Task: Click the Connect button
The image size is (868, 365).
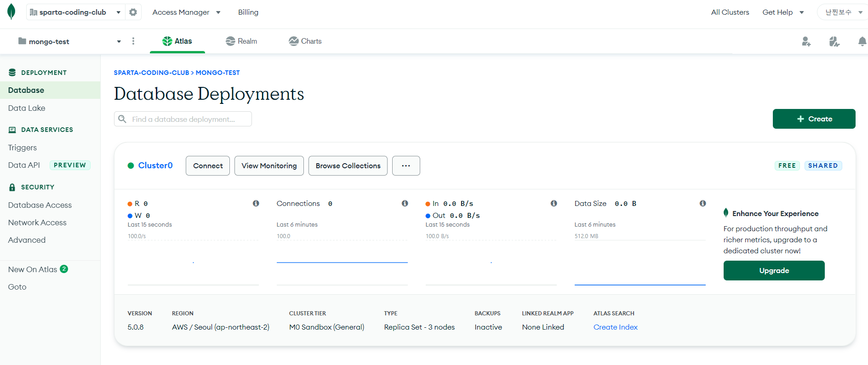Action: [208, 165]
